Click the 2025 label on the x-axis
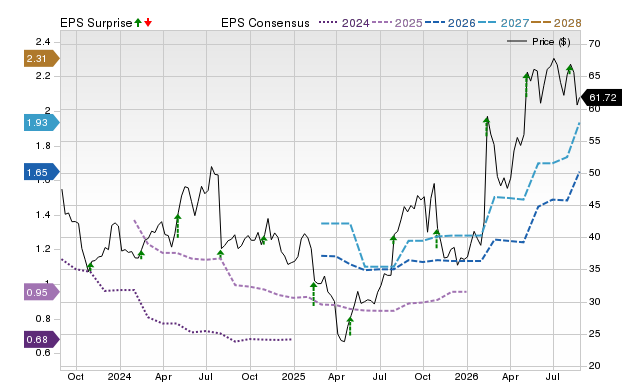The image size is (640, 382). 293,376
